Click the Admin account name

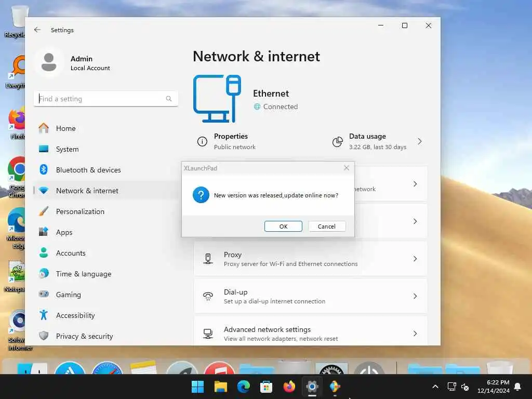pyautogui.click(x=82, y=59)
